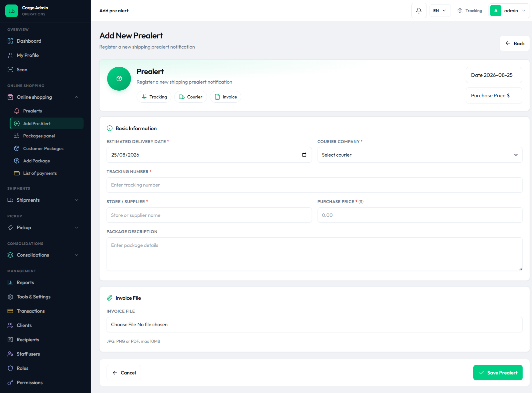This screenshot has width=532, height=393.
Task: Click the Customer Packages box icon
Action: 17,148
